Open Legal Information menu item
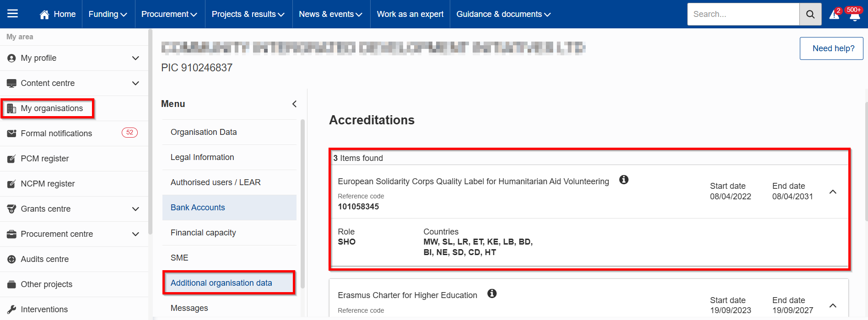This screenshot has height=320, width=868. coord(229,157)
